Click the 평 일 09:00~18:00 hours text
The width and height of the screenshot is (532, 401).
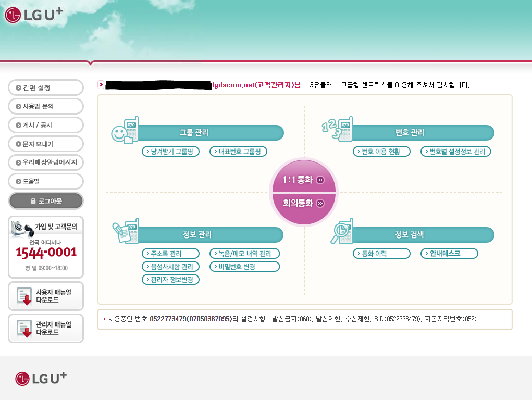[x=46, y=268]
